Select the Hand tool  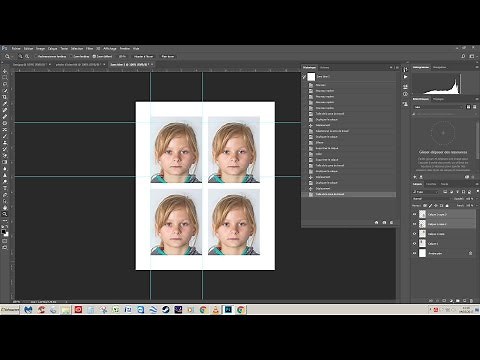coord(5,207)
